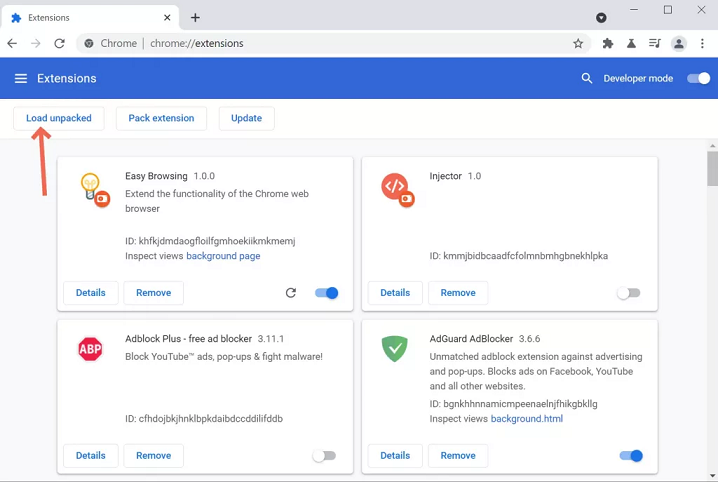Open Details for Easy Browsing
The width and height of the screenshot is (718, 482).
[x=91, y=293]
